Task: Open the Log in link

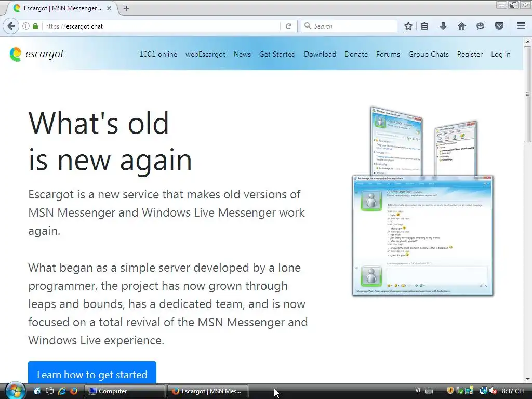Action: click(501, 54)
